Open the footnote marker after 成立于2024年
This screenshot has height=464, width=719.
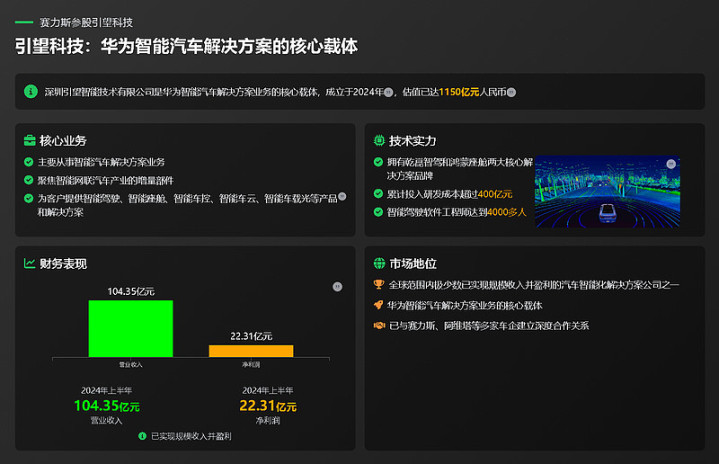tap(389, 92)
